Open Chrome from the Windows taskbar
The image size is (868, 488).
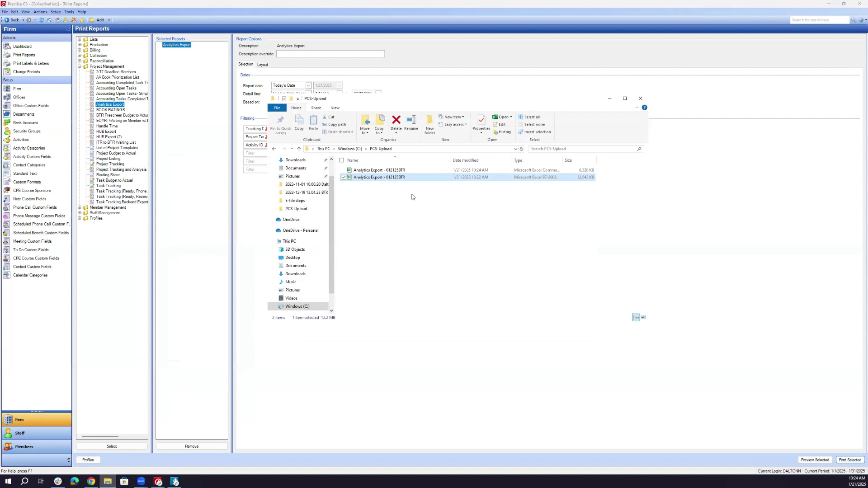click(x=91, y=482)
